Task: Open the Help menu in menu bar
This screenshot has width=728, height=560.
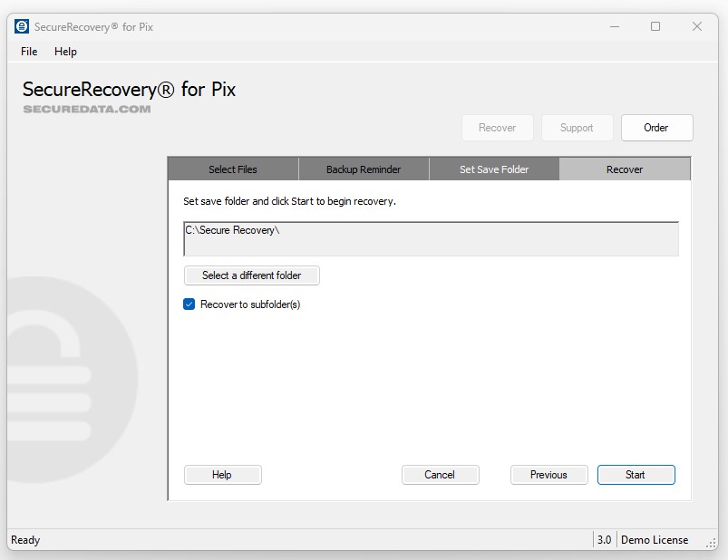Action: [x=65, y=52]
